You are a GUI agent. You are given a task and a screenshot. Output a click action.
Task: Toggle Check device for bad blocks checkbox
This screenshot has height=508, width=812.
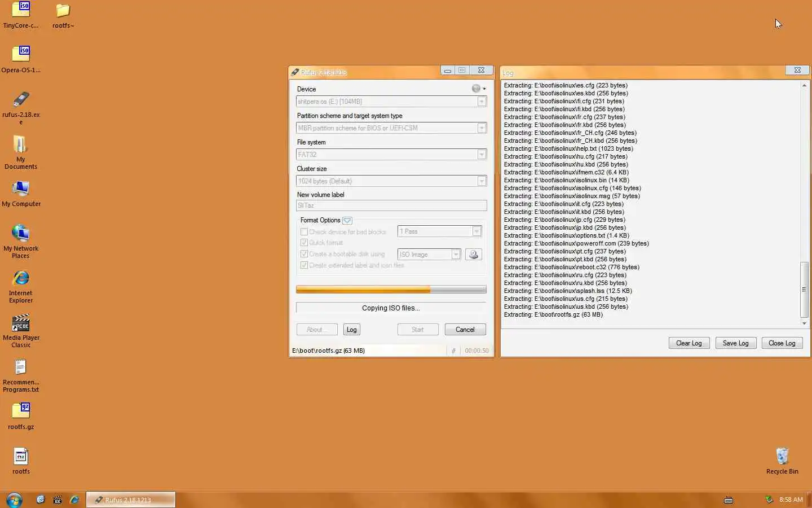click(x=304, y=231)
